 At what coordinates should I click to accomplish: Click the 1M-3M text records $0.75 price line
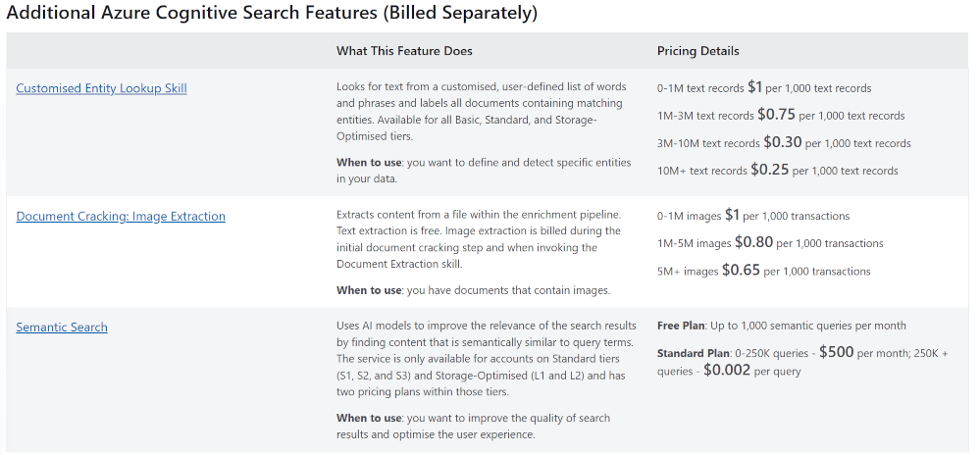pyautogui.click(x=781, y=115)
